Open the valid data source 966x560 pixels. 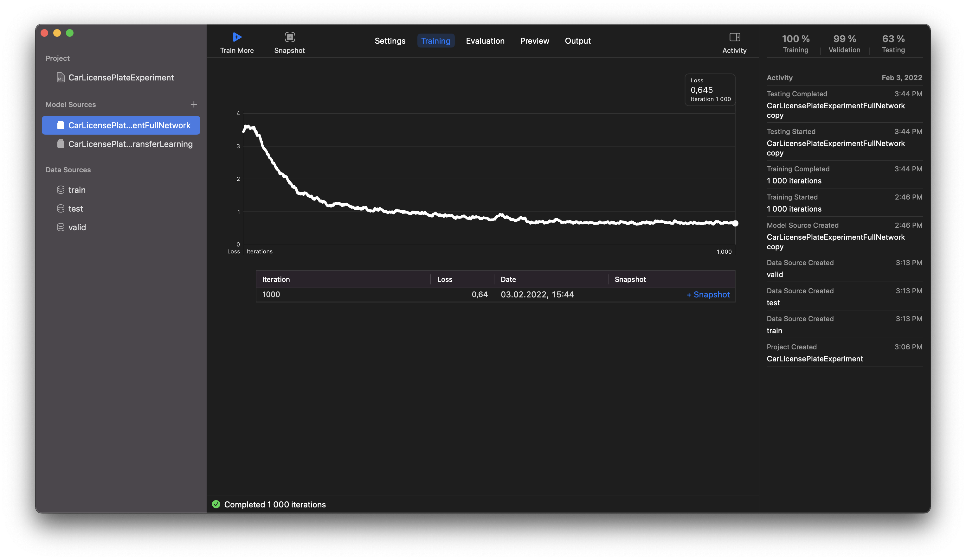point(121,227)
